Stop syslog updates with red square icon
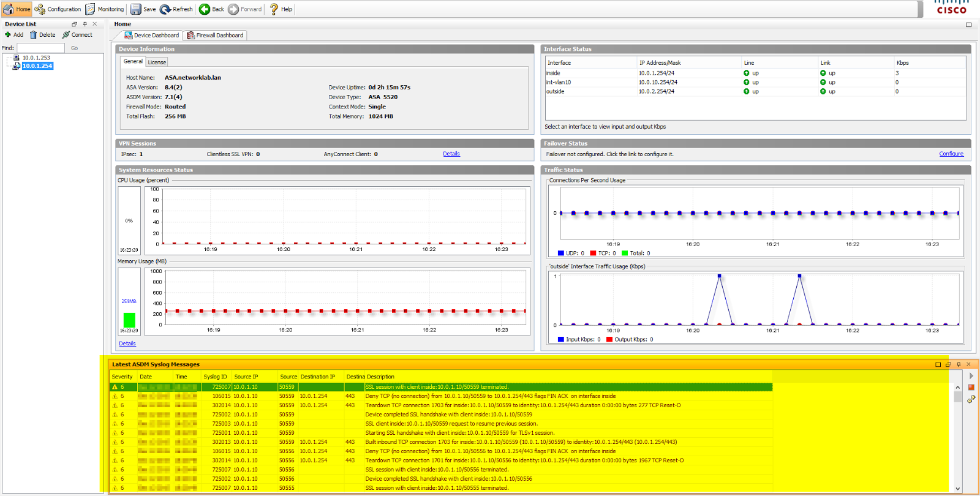 tap(971, 387)
